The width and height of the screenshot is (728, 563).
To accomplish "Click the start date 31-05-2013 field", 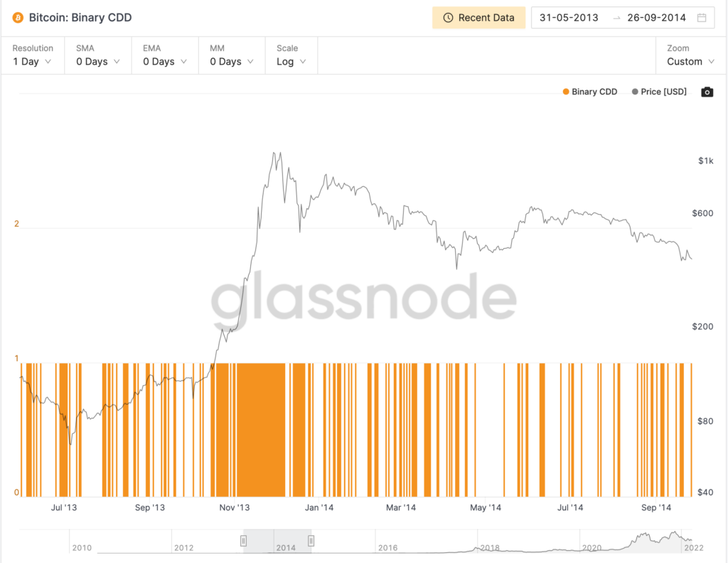I will pyautogui.click(x=569, y=18).
